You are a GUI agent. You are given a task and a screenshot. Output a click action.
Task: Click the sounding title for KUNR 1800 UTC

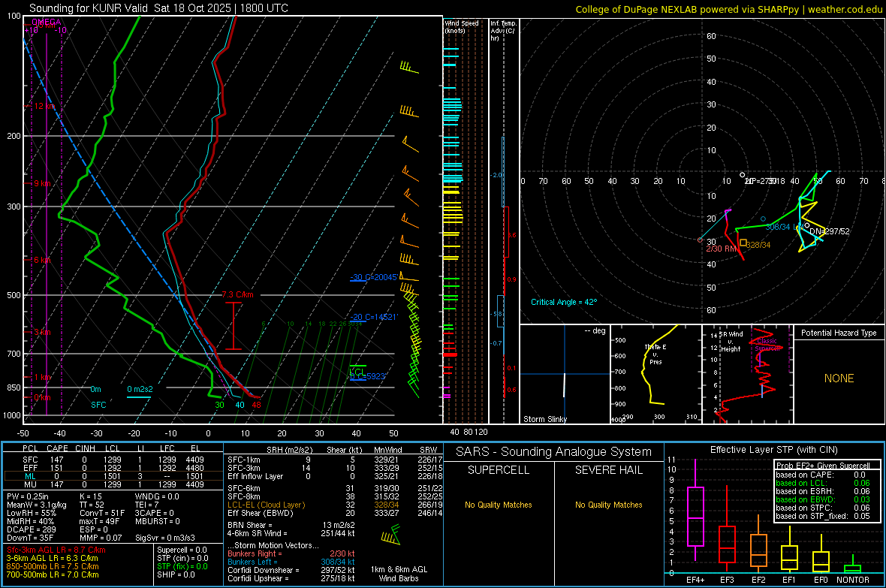tap(158, 8)
